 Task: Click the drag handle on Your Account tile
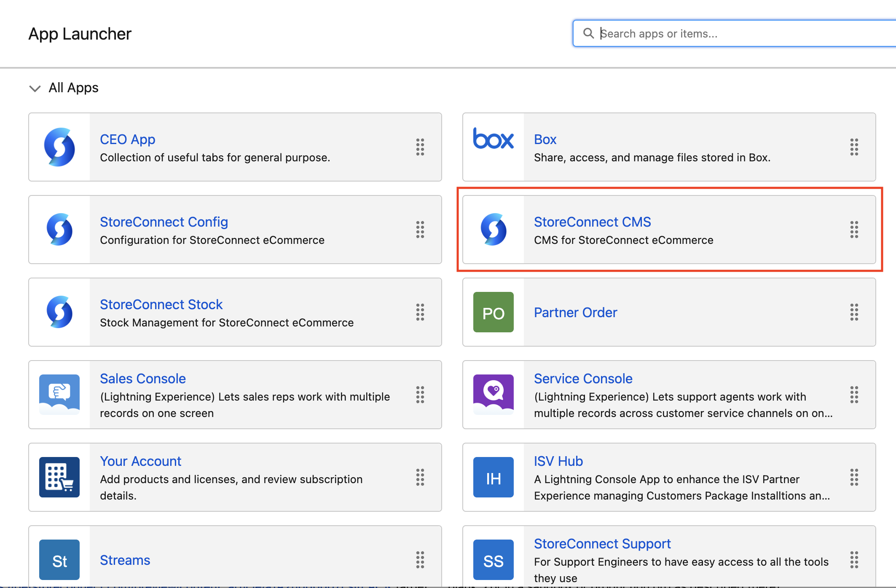tap(420, 477)
